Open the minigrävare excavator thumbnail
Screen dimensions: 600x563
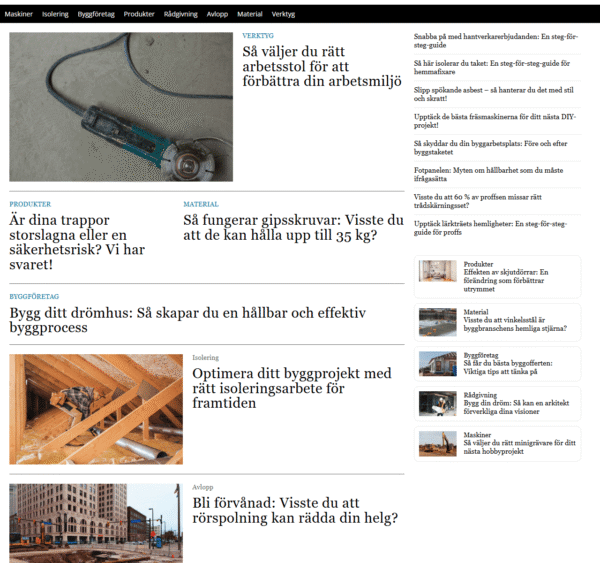[x=437, y=443]
